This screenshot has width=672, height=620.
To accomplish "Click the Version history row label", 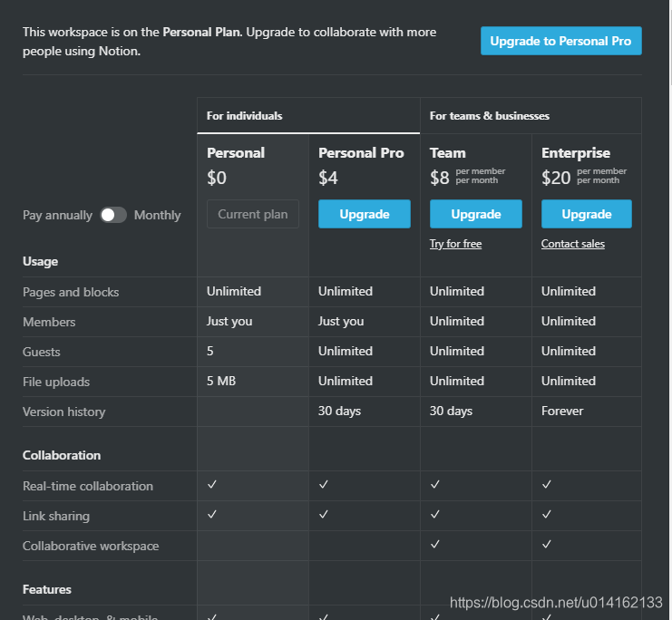I will 63,412.
